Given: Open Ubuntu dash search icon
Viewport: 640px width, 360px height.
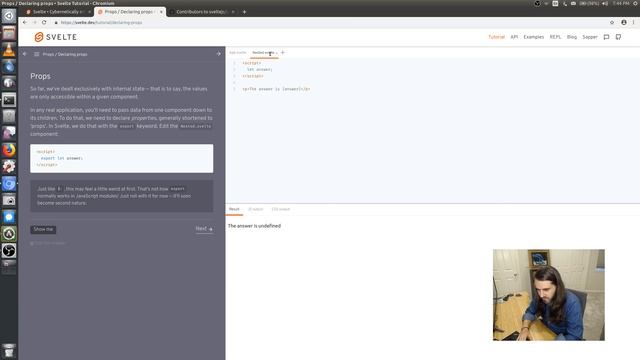Looking at the screenshot, I should (x=9, y=16).
